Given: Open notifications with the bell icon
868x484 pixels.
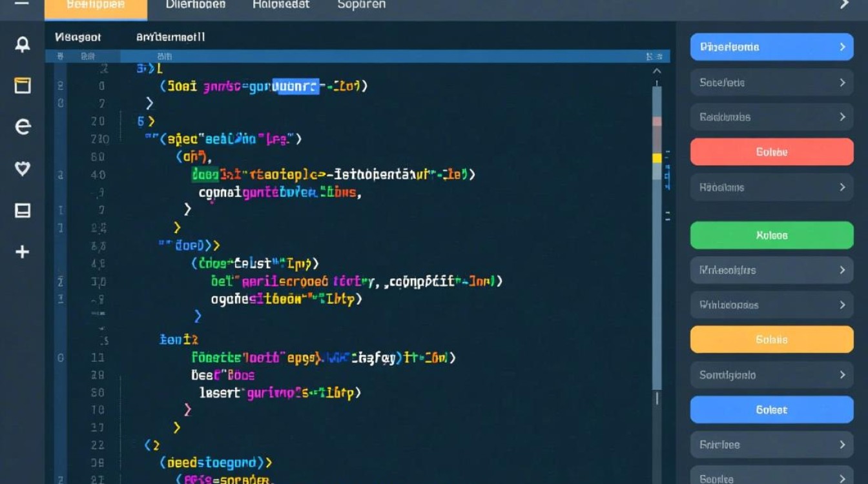Looking at the screenshot, I should pos(23,45).
